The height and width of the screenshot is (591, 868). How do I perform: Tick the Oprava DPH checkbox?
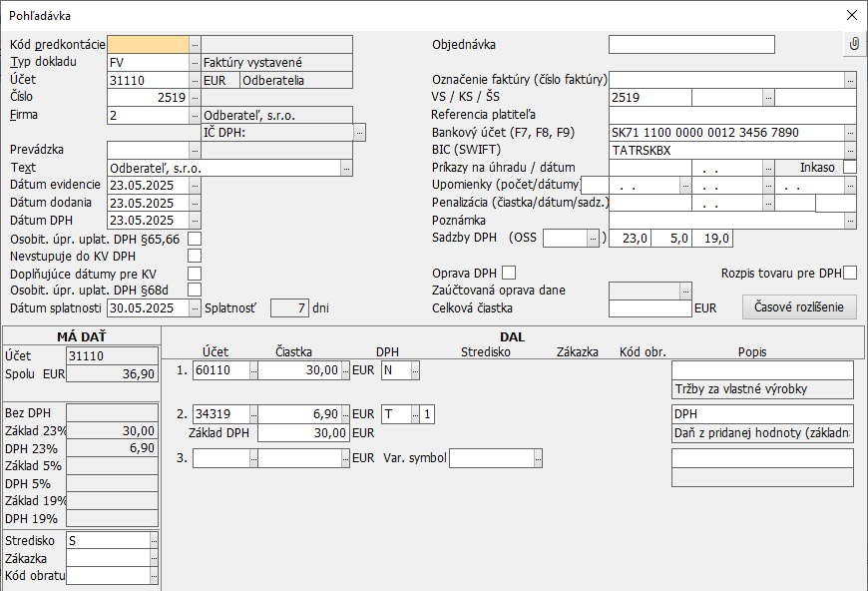coord(509,273)
